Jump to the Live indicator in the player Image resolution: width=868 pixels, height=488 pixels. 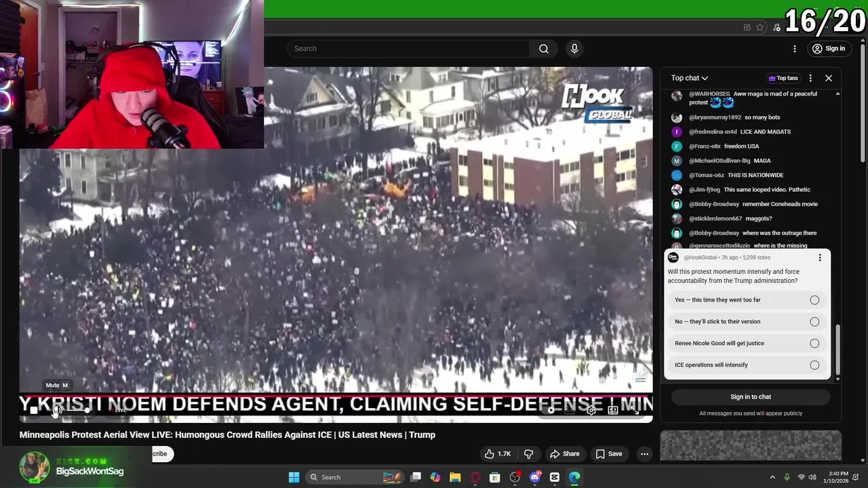(119, 410)
